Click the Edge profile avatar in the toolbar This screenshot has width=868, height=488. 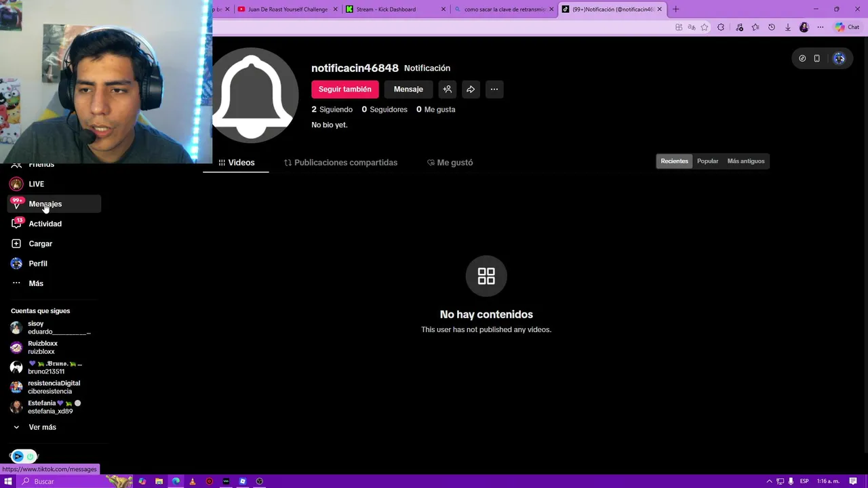click(804, 27)
